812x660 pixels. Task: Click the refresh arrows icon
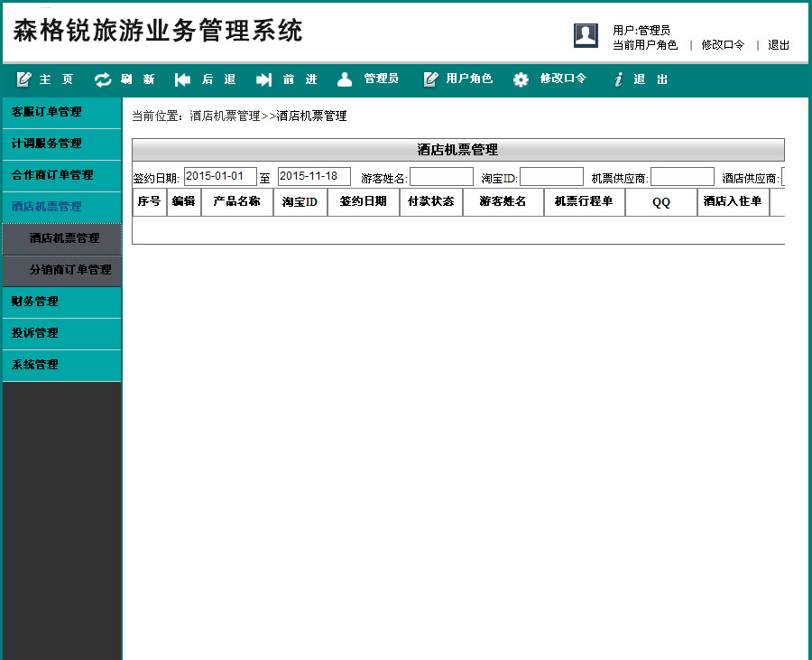[103, 79]
